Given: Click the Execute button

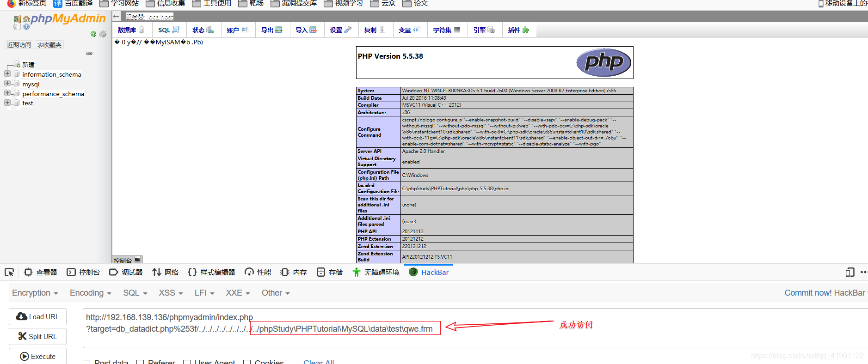Looking at the screenshot, I should [37, 356].
